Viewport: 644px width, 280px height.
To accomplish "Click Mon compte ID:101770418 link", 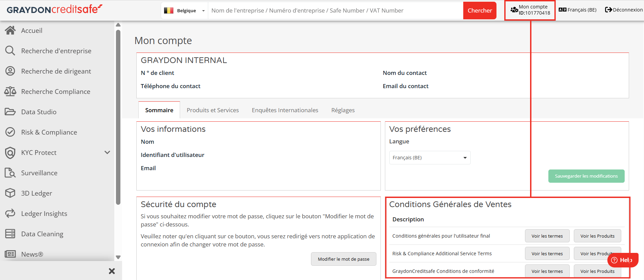I will coord(530,10).
